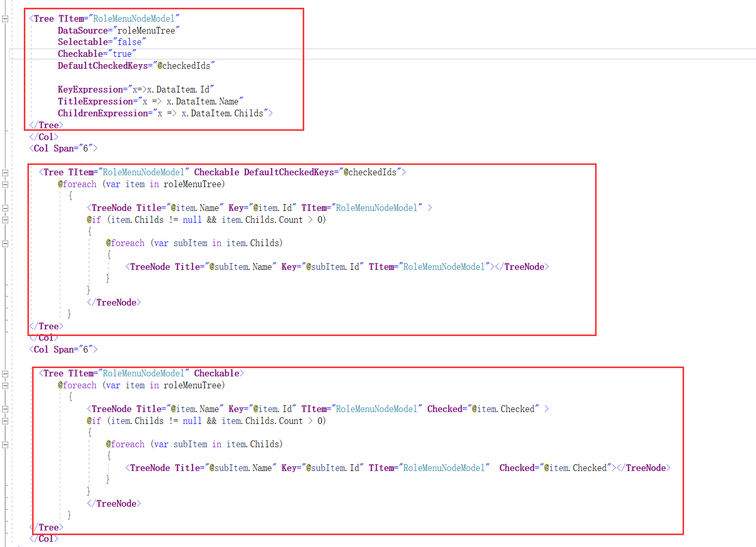Click the KeyExpression lambda attribute
Viewport: 756px width, 547px height.
pyautogui.click(x=135, y=89)
